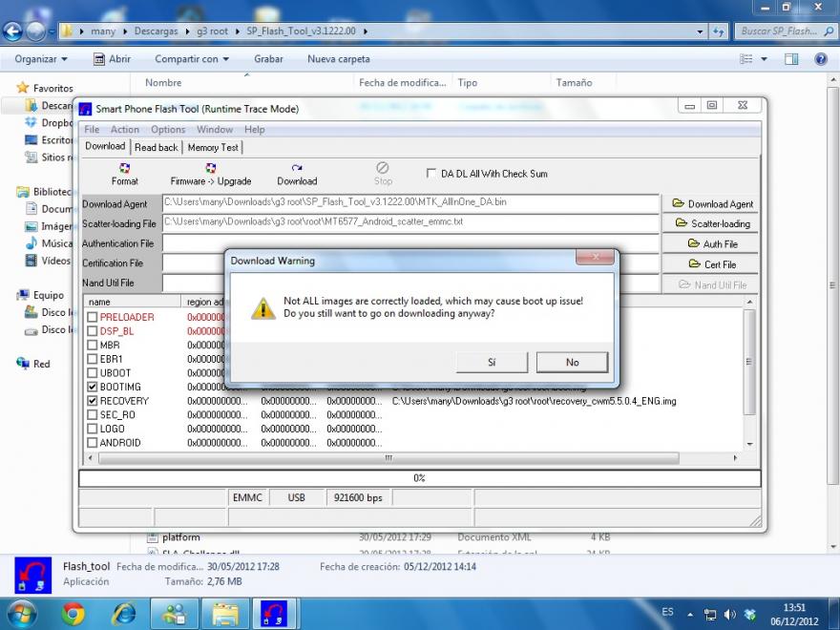This screenshot has height=630, width=840.
Task: Open the view options dropdown arrow
Action: point(764,59)
